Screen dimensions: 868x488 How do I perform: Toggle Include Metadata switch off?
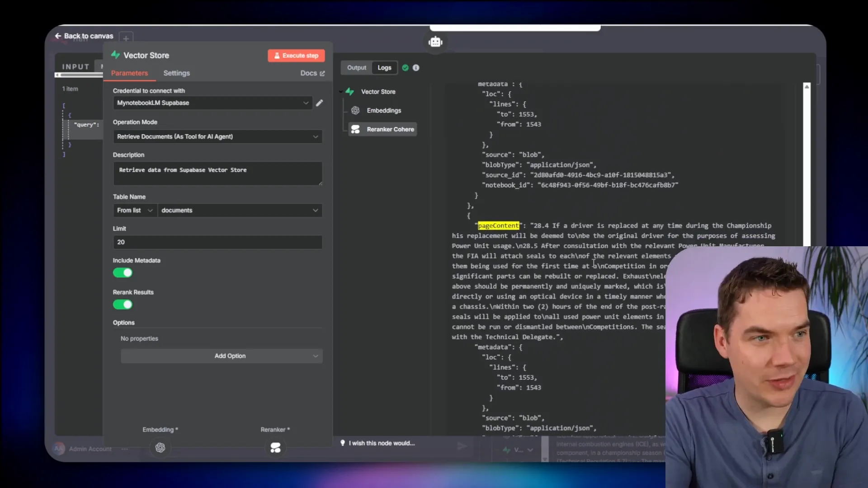(x=123, y=273)
